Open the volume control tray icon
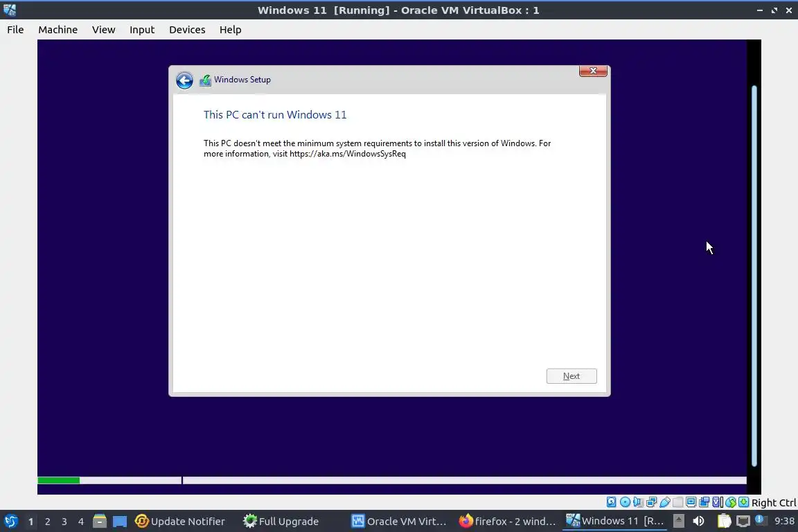798x532 pixels. pyautogui.click(x=699, y=521)
